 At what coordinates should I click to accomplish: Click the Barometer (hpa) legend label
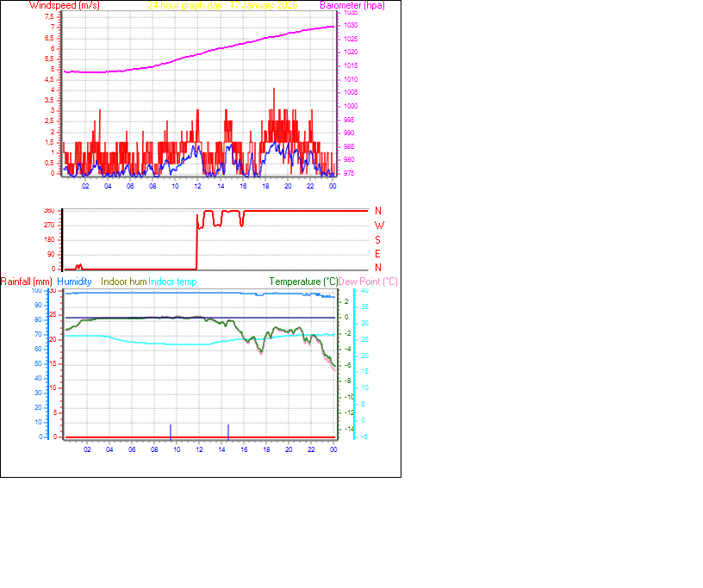click(351, 5)
